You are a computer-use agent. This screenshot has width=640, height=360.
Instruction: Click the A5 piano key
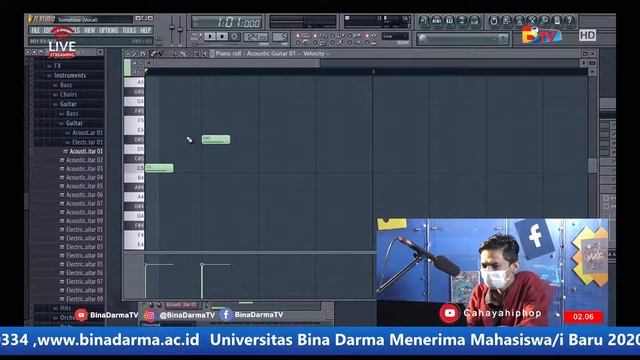pyautogui.click(x=134, y=82)
